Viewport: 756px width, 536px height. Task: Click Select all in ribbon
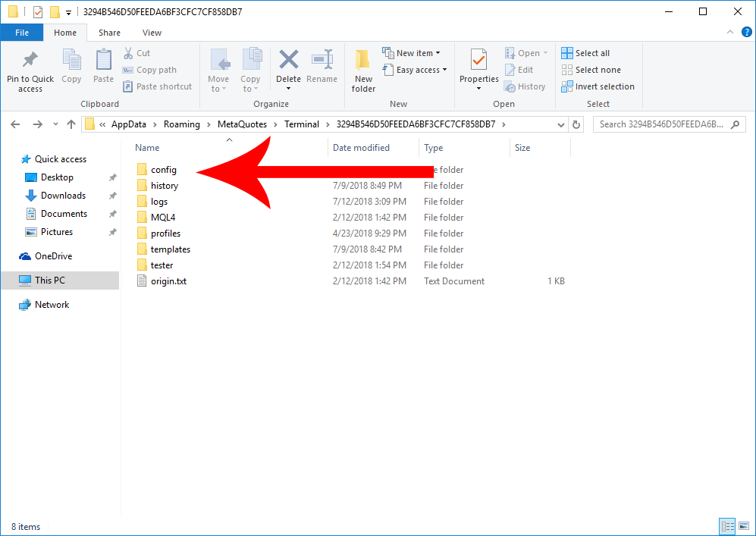point(585,53)
